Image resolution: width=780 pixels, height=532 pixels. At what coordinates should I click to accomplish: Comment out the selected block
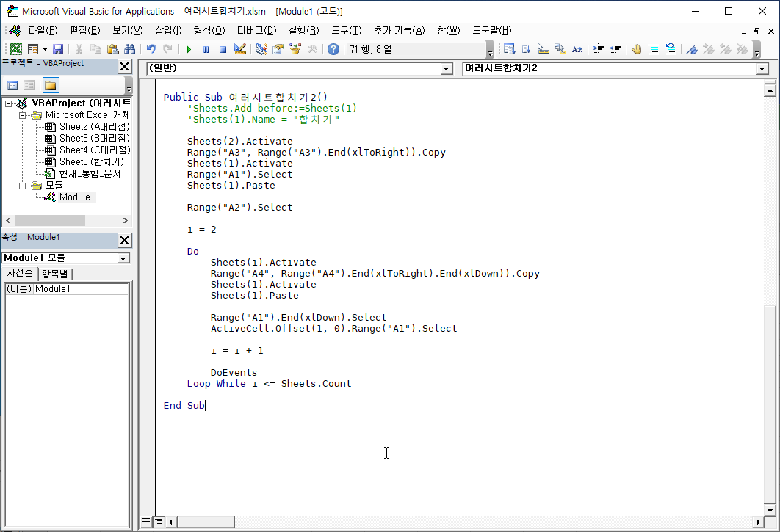(x=654, y=49)
